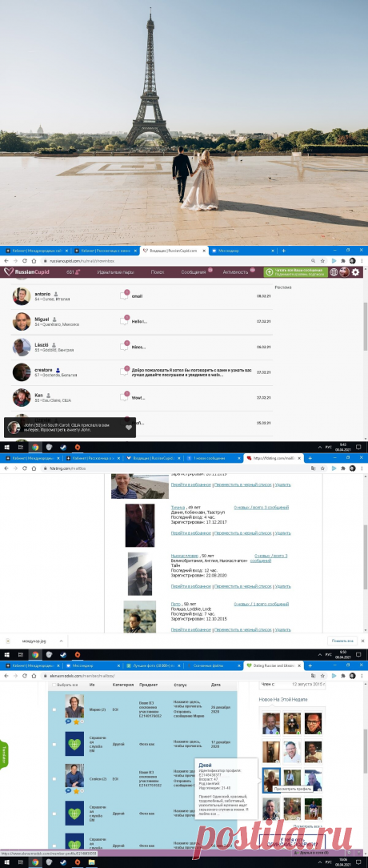Image resolution: width=368 pixels, height=868 pixels.
Task: Click the green upgrade subscription button
Action: [x=295, y=271]
